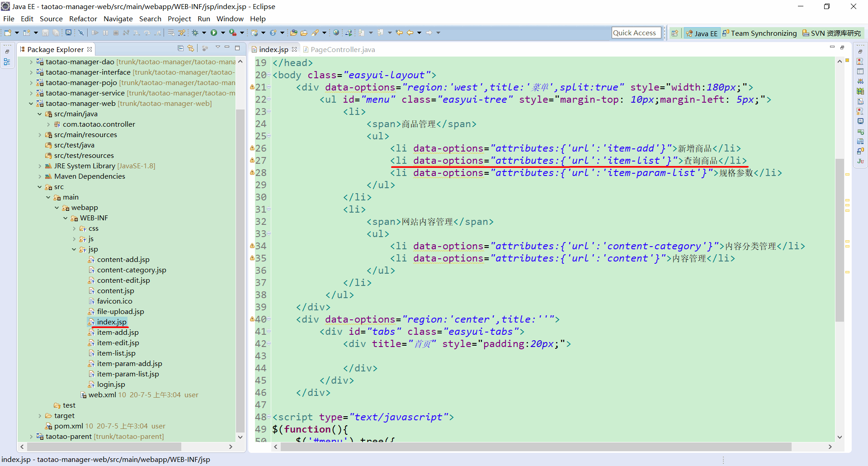
Task: Expand the css folder node
Action: click(x=74, y=228)
